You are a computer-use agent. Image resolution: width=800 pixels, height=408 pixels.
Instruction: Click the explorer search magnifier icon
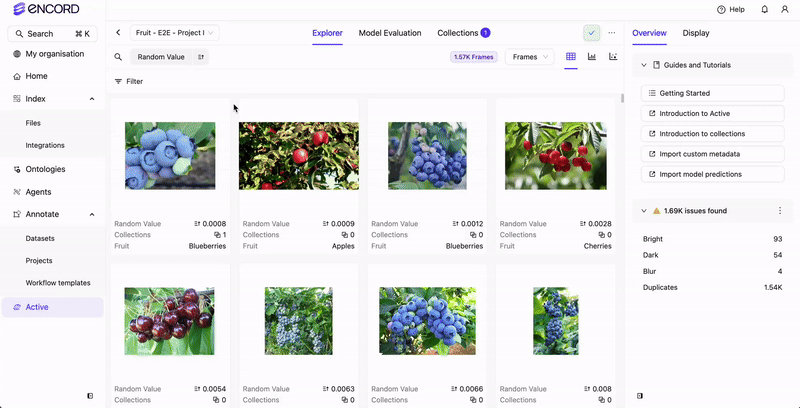[118, 57]
